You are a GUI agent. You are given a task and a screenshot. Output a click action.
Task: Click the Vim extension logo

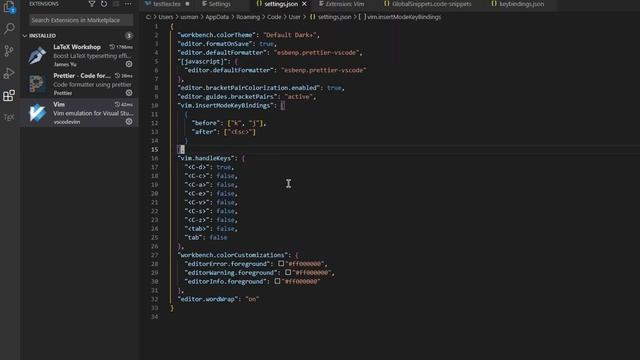pos(37,112)
